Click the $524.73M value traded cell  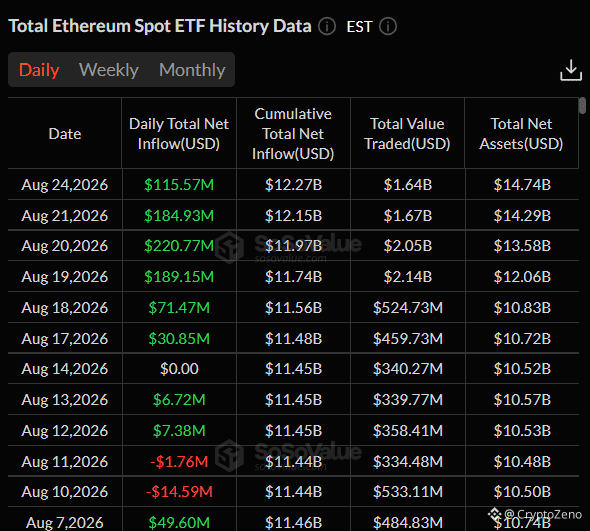click(x=408, y=308)
